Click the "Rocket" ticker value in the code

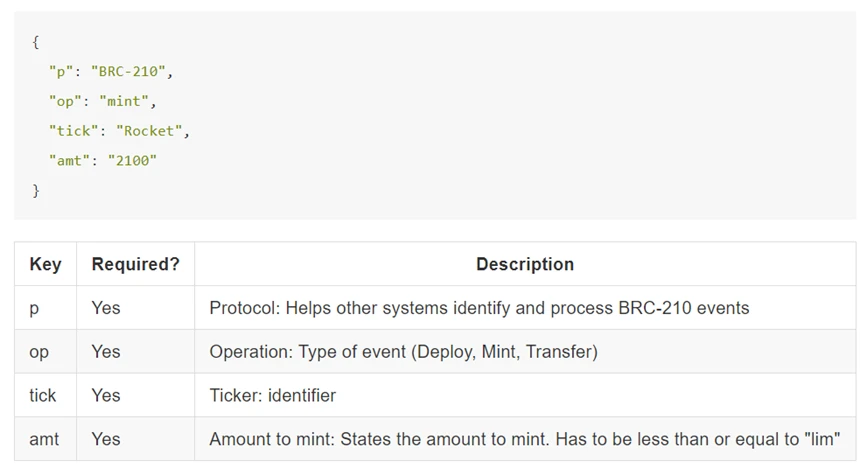coord(150,131)
